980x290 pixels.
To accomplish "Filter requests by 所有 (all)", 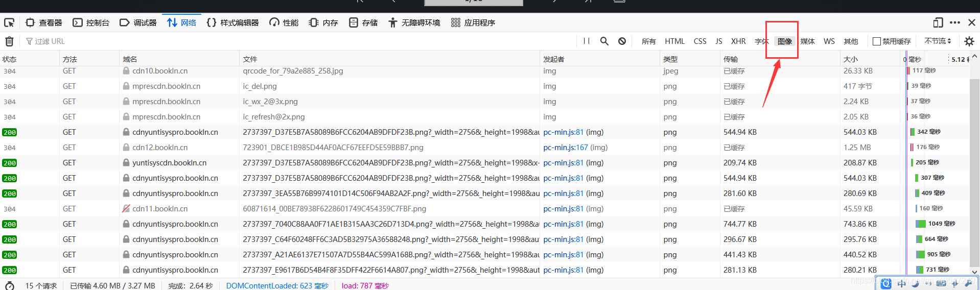I will tap(648, 41).
